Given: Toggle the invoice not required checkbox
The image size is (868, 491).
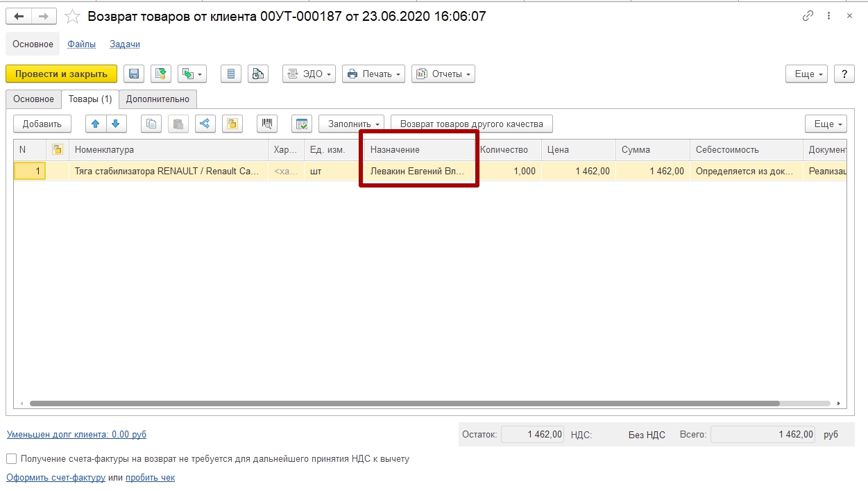Looking at the screenshot, I should (11, 458).
